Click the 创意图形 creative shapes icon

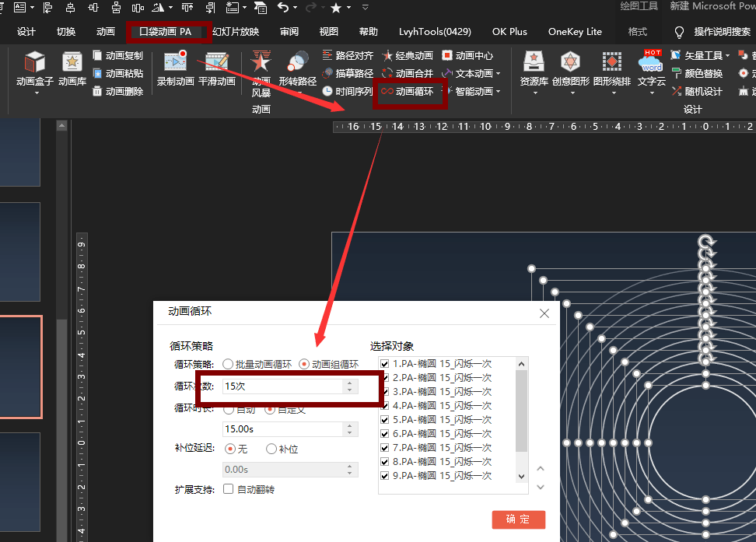[x=571, y=70]
